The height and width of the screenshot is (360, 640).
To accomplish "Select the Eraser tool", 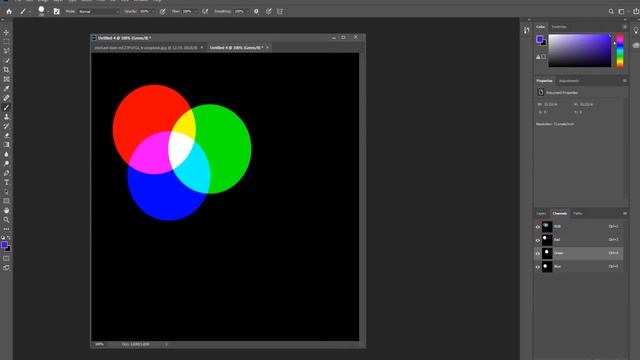I will point(6,136).
